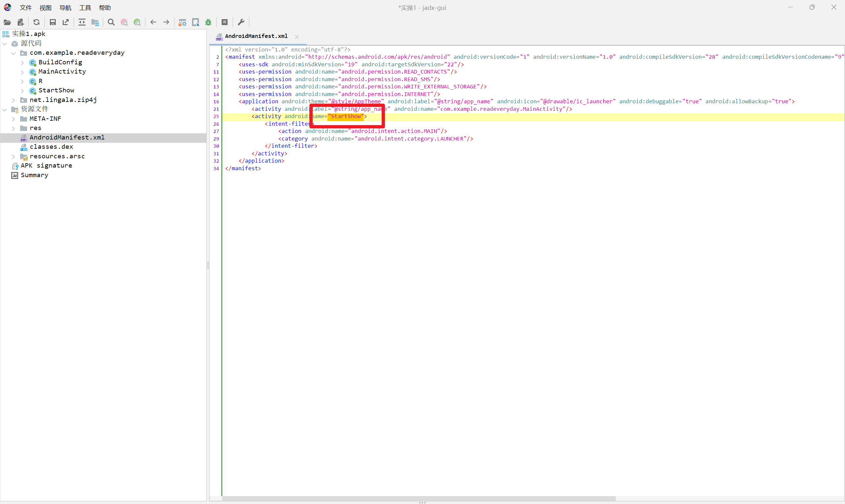The width and height of the screenshot is (845, 504).
Task: Open Preferences with the wrench icon
Action: [x=241, y=22]
